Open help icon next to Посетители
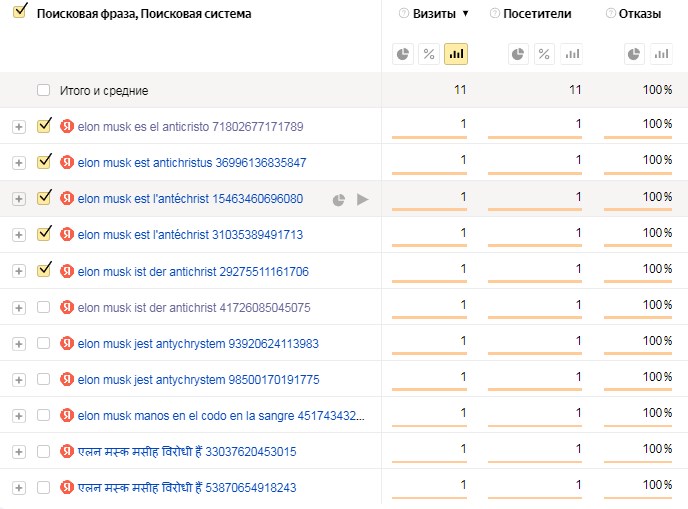The height and width of the screenshot is (509, 688). pyautogui.click(x=494, y=14)
